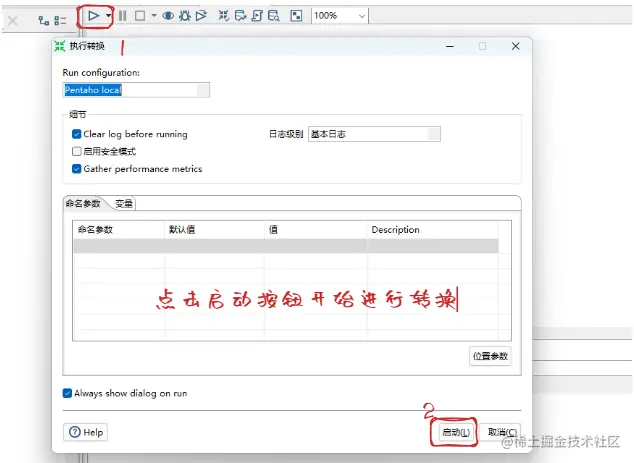Click the Show results pane icon
634x463 pixels.
pos(296,16)
